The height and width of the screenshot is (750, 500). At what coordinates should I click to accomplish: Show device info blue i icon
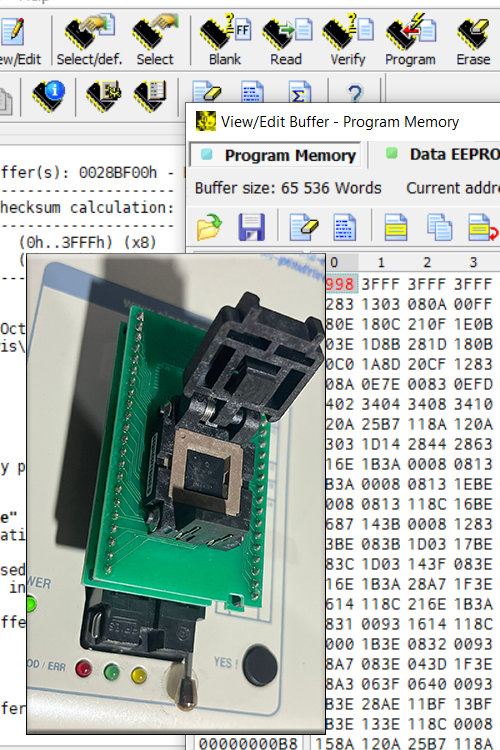pyautogui.click(x=49, y=95)
